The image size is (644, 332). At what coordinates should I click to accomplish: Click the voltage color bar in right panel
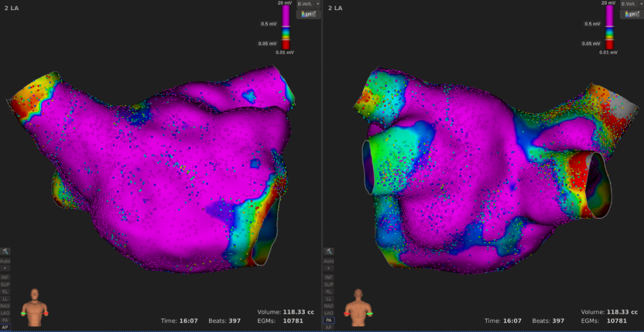coord(609,27)
